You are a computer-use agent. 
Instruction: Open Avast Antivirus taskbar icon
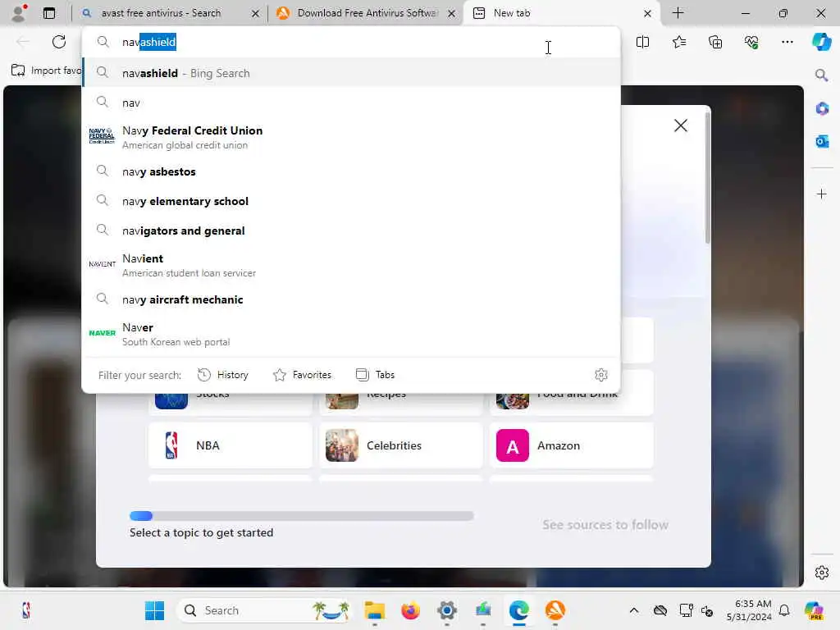click(555, 610)
